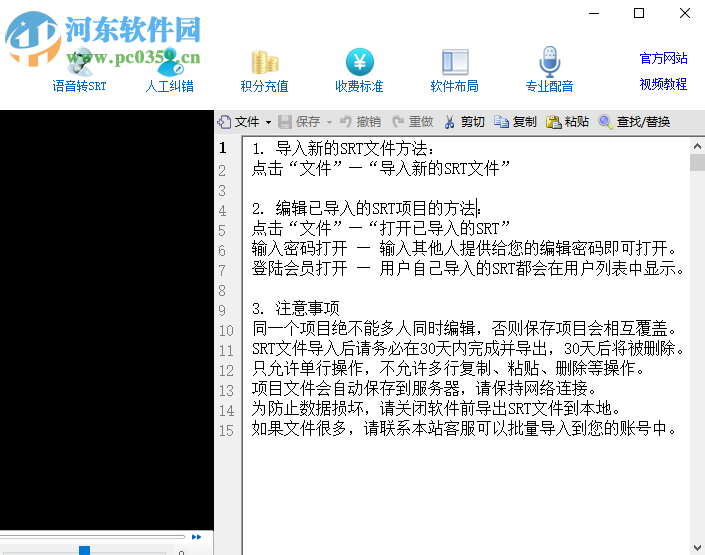Open the 语音转SRT speech conversion tool
Image resolution: width=705 pixels, height=555 pixels.
[79, 70]
